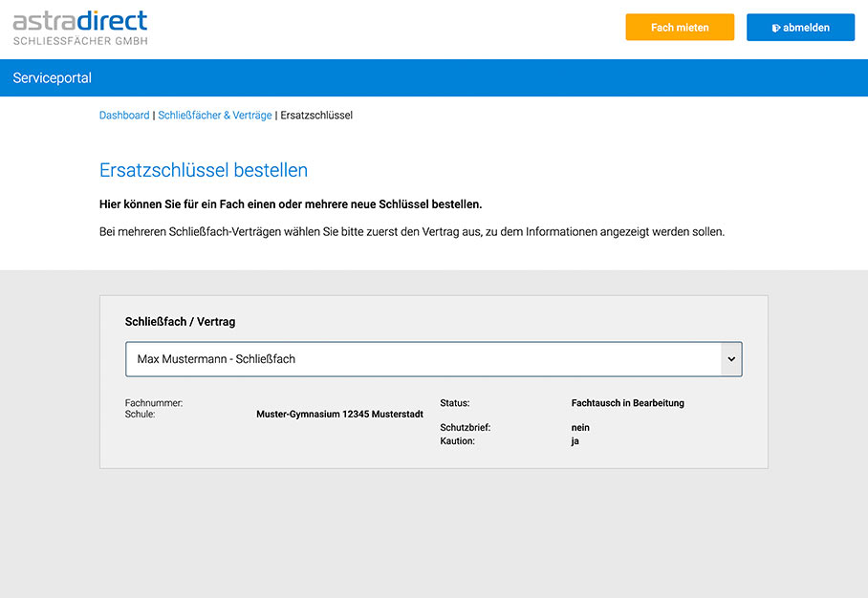Click the dropdown chevron arrow
The height and width of the screenshot is (598, 868).
coord(731,358)
